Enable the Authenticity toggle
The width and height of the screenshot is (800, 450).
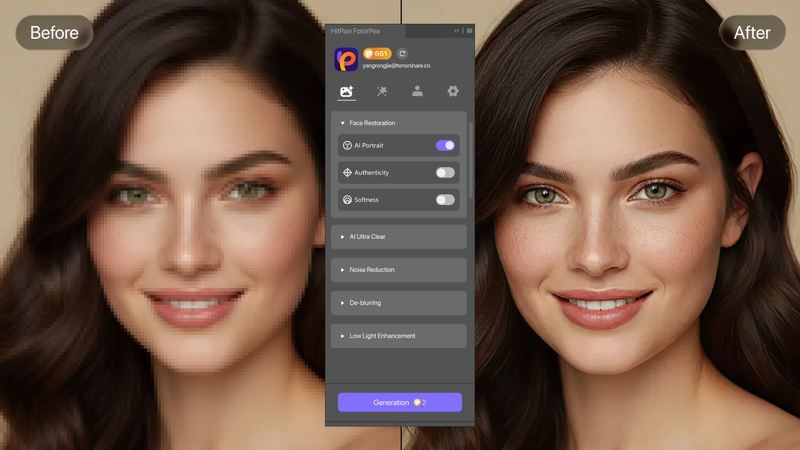pos(445,172)
